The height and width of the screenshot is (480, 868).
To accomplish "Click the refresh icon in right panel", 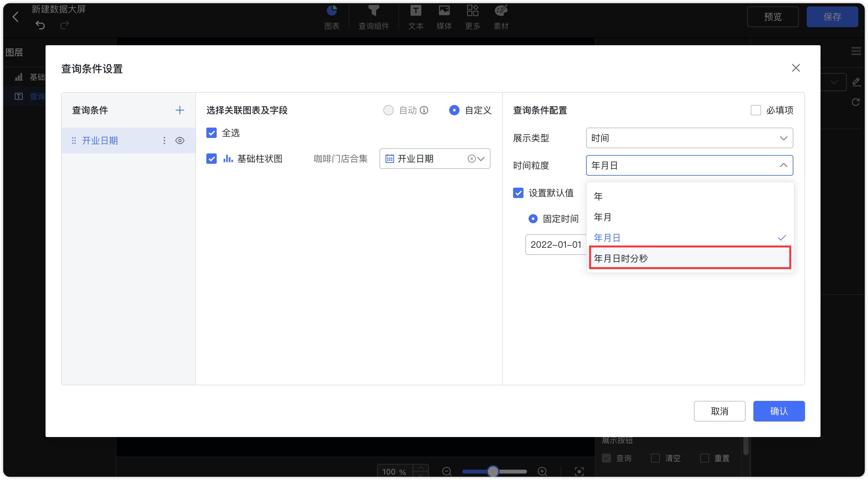I will pos(855,102).
